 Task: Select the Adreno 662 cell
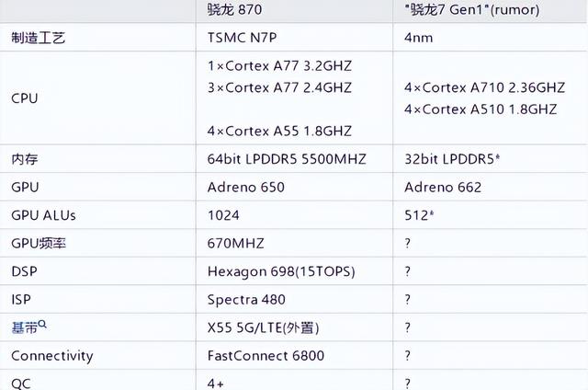pyautogui.click(x=443, y=188)
